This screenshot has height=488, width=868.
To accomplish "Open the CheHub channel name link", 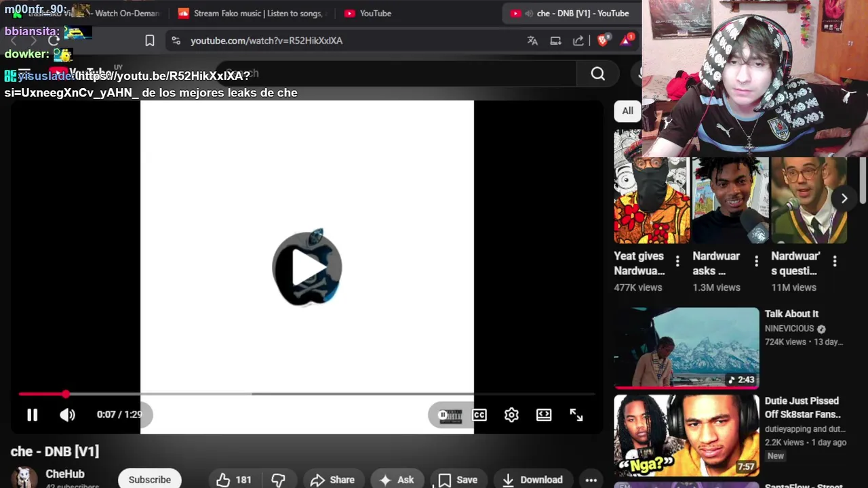I will (65, 474).
